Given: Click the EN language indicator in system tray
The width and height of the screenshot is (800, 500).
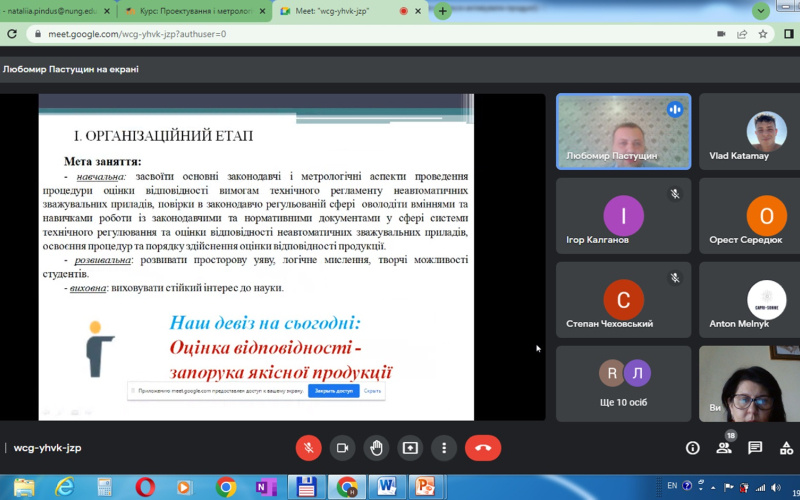Looking at the screenshot, I should [673, 486].
